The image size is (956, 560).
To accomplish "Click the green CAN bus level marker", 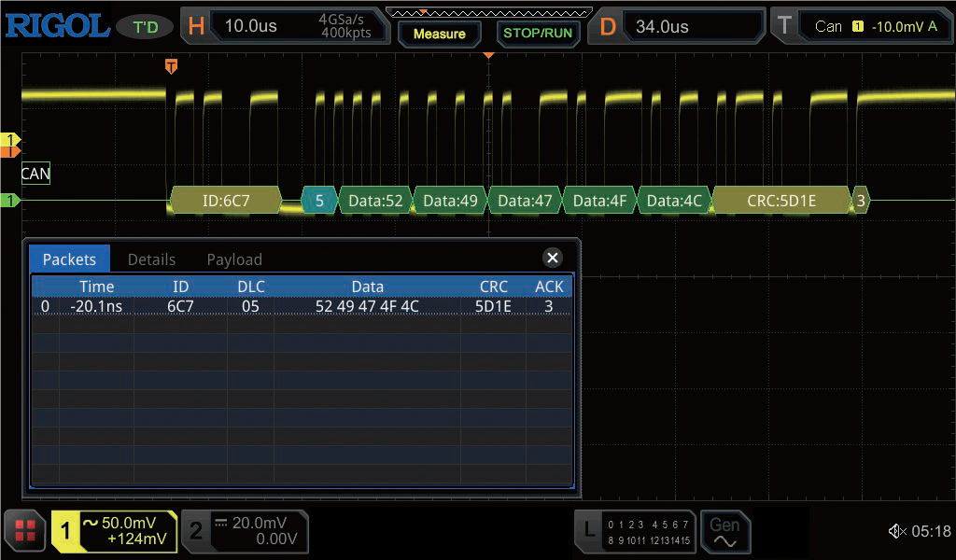I will point(11,201).
